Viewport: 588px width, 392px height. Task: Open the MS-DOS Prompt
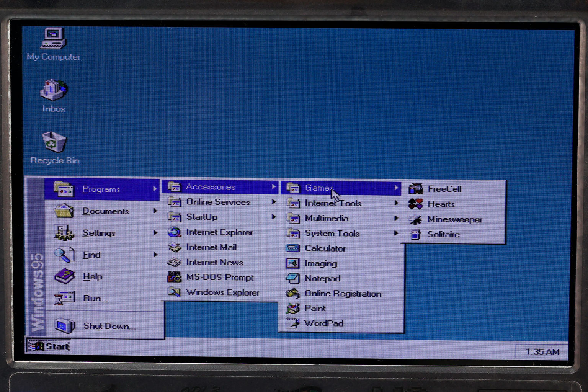click(220, 277)
